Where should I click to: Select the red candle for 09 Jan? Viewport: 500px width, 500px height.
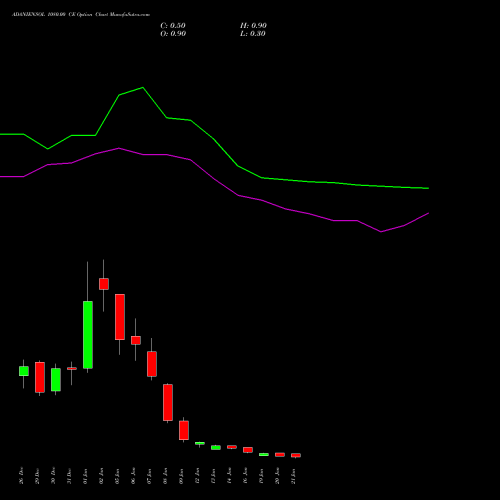pos(184,430)
